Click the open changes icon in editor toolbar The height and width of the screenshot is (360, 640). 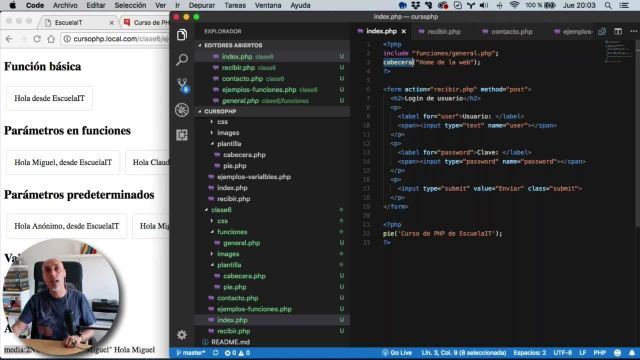pos(602,31)
